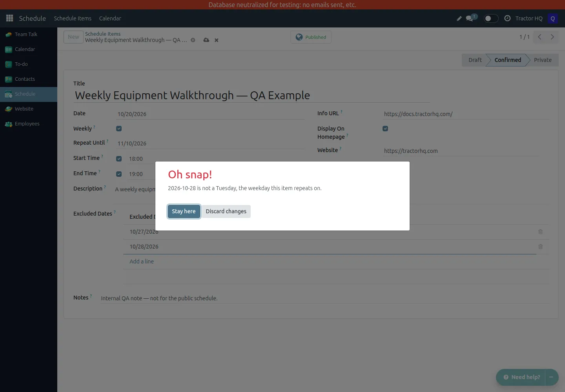Image resolution: width=565 pixels, height=392 pixels.
Task: Toggle the dark mode switch in top bar
Action: pos(490,18)
